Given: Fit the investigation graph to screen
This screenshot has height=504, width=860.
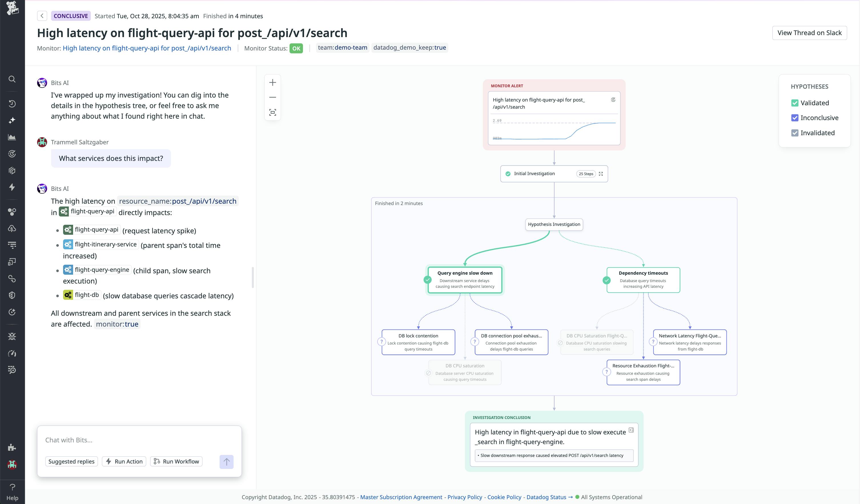Looking at the screenshot, I should [x=273, y=112].
